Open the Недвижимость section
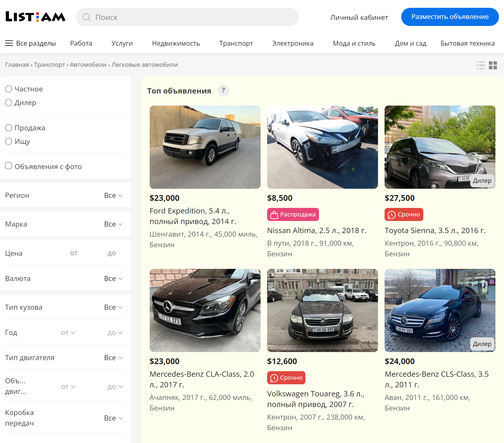The height and width of the screenshot is (443, 504). (x=176, y=43)
